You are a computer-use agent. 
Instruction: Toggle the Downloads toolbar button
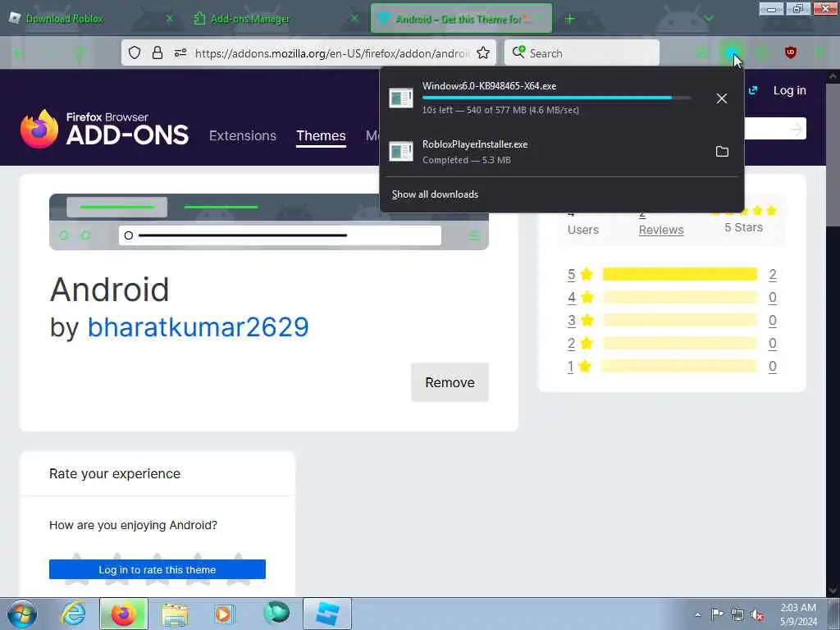[731, 52]
